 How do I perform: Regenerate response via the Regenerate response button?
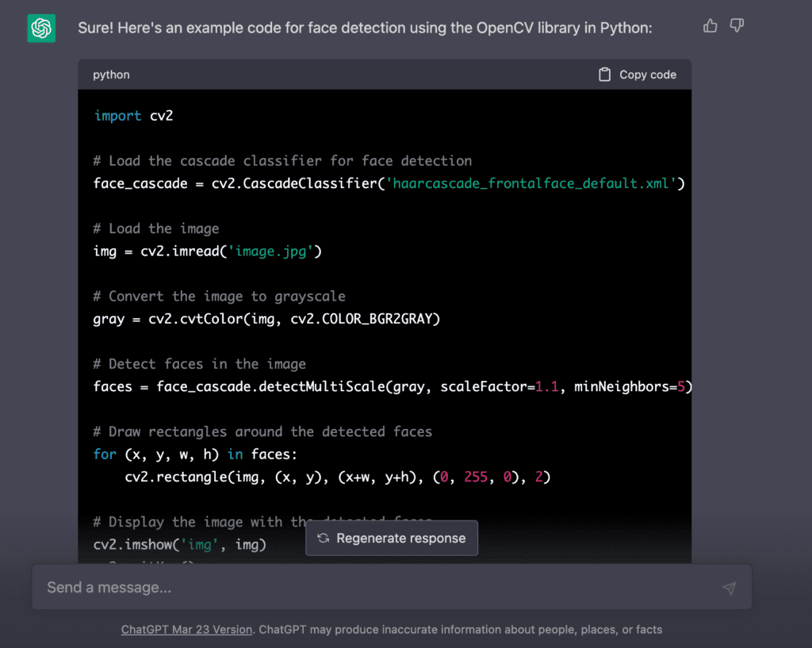pos(392,539)
